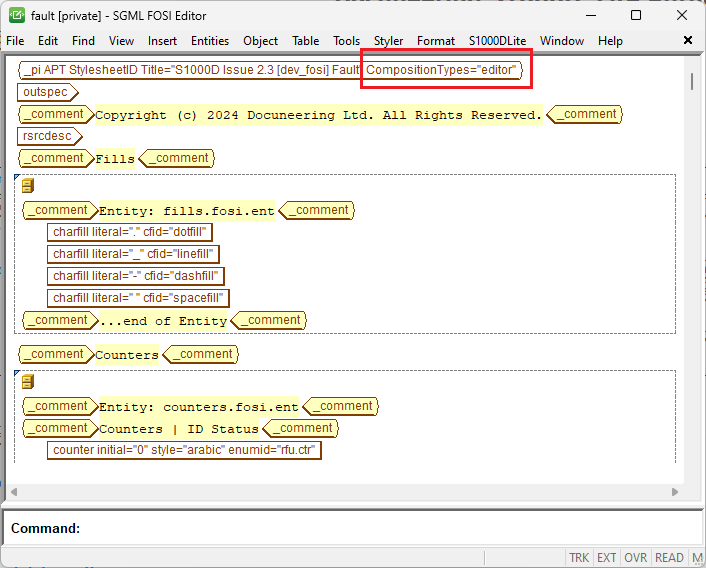Click the copyright comment closing tag
The width and height of the screenshot is (706, 568).
[584, 114]
